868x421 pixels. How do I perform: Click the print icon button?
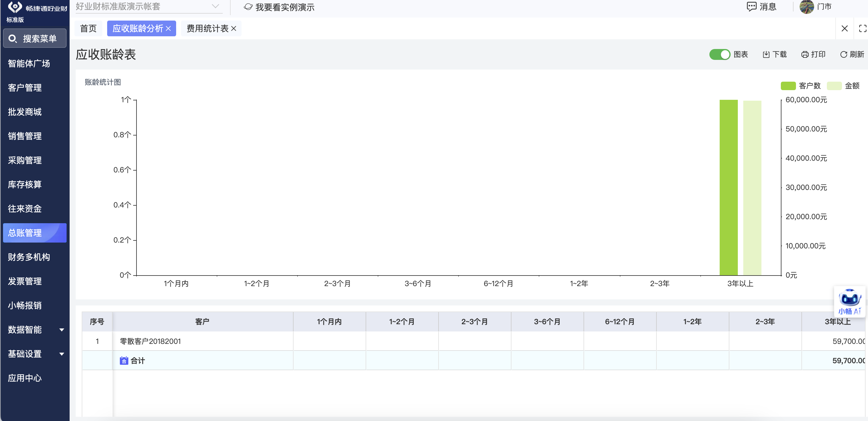coord(805,54)
